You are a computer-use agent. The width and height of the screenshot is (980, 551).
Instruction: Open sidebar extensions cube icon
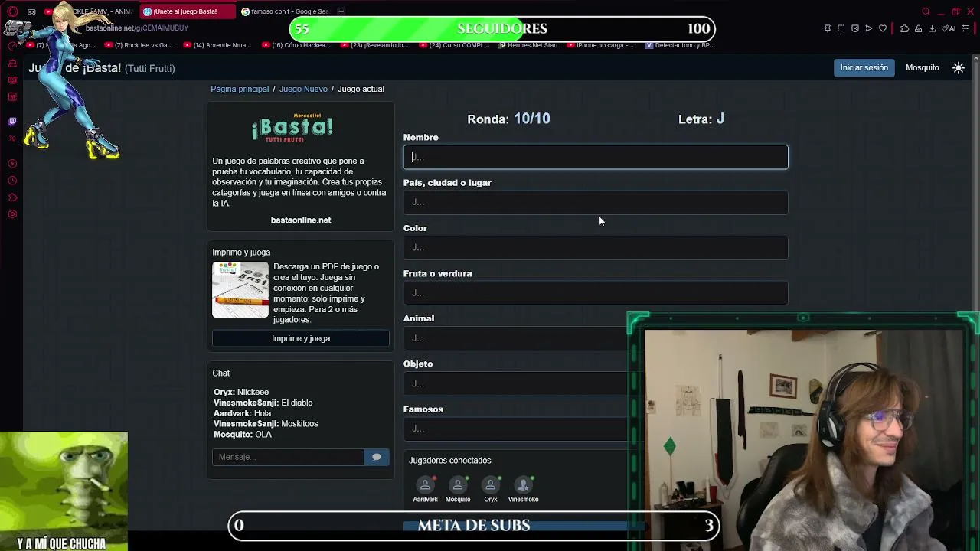click(12, 197)
